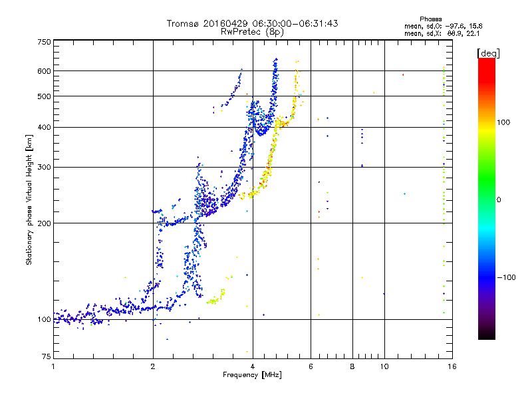Screen dimensions: 532x399
Task: Select the 'RwPretec (8p)' subtitle
Action: pyautogui.click(x=252, y=32)
